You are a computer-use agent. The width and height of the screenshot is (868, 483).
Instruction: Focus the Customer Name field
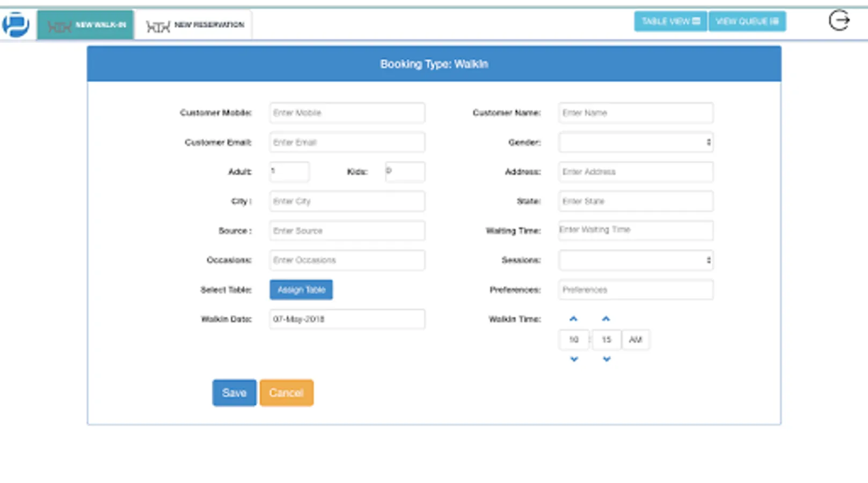[636, 113]
